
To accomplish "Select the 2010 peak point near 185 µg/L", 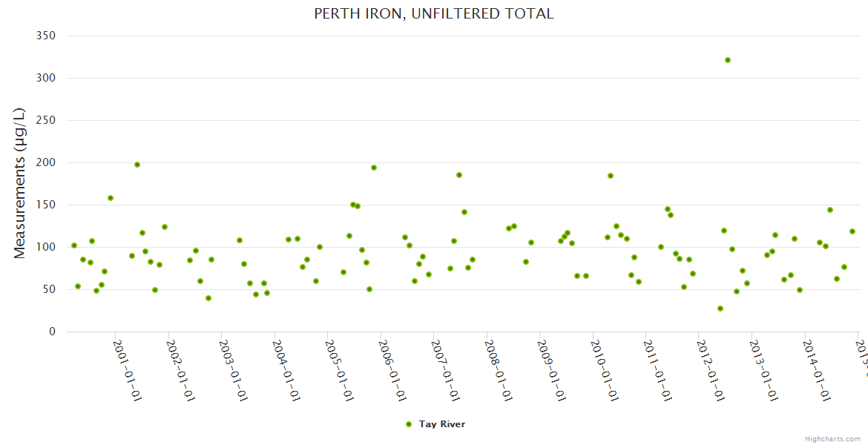I will (611, 176).
